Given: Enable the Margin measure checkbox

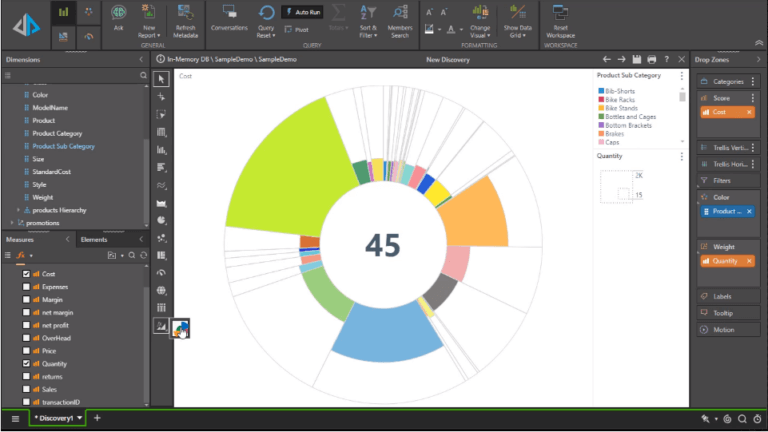Looking at the screenshot, I should tap(26, 300).
